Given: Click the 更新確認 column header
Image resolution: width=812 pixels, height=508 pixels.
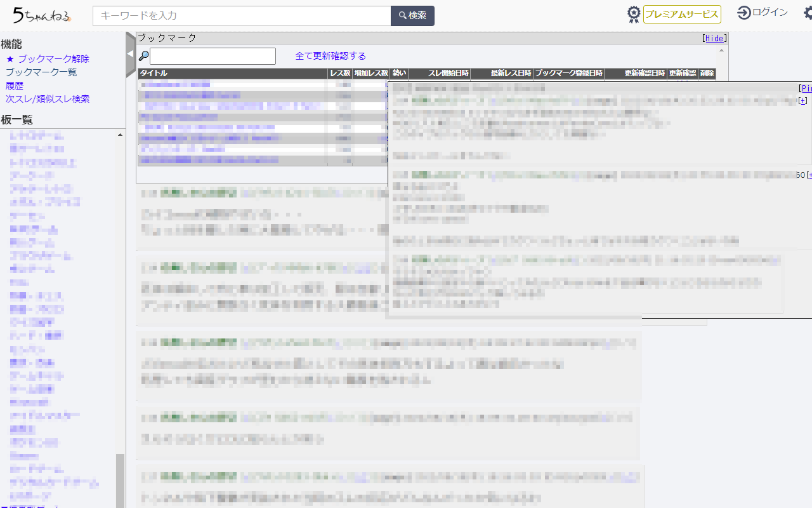Looking at the screenshot, I should click(683, 74).
